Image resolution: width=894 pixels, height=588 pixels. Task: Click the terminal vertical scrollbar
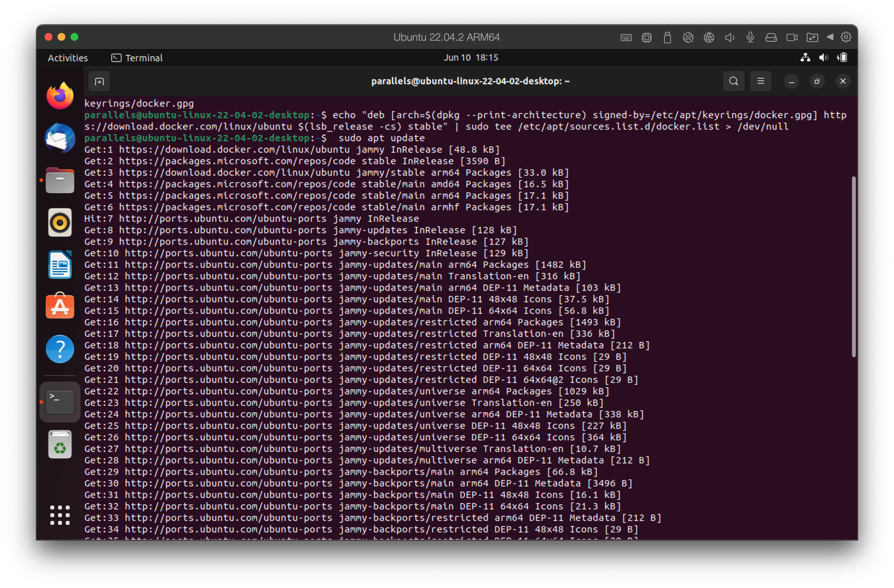(854, 267)
